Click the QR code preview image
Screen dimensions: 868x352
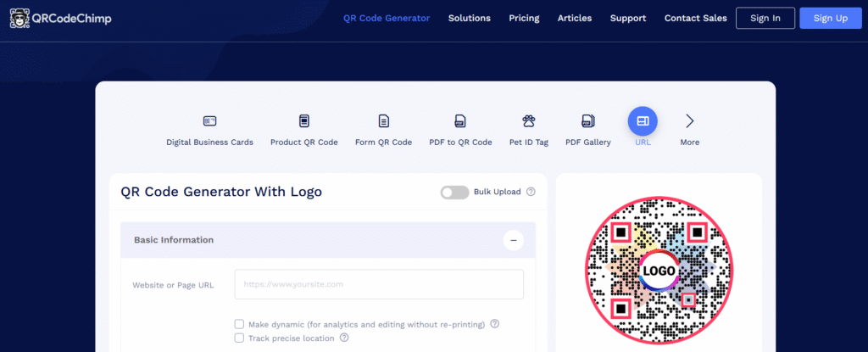click(x=659, y=271)
